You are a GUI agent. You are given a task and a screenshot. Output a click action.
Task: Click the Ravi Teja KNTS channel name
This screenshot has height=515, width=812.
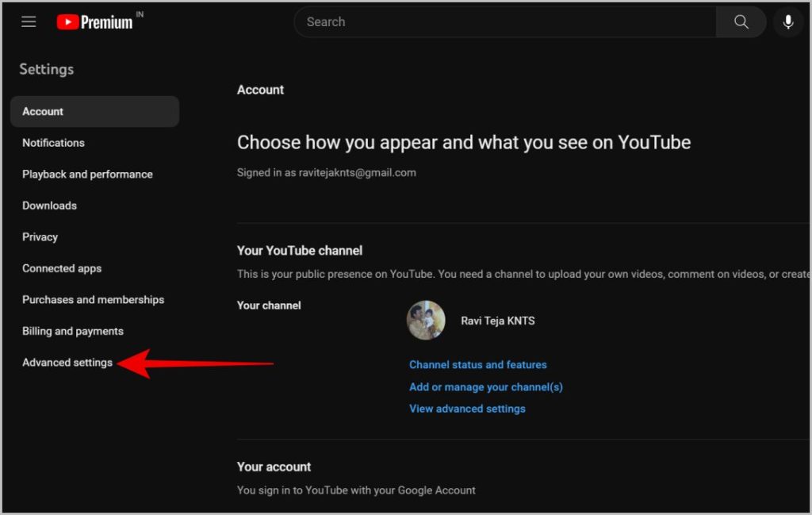coord(498,321)
